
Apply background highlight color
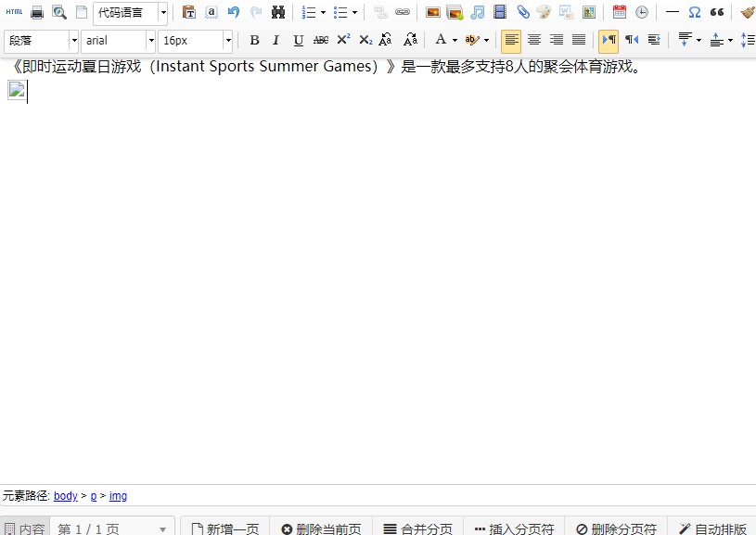tap(472, 40)
